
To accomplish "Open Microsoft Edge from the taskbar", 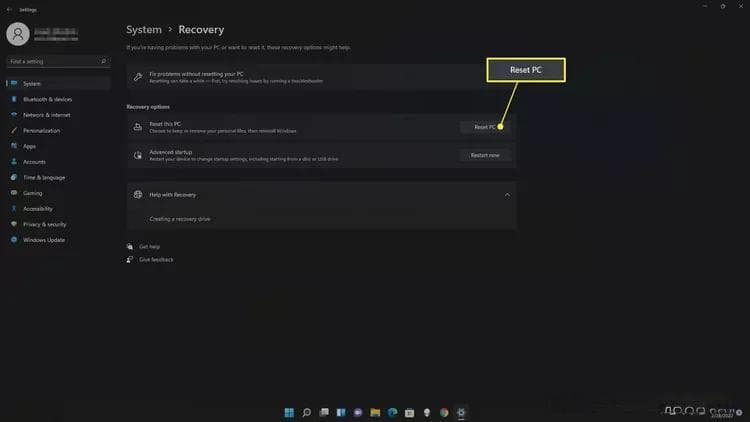I will pos(392,412).
